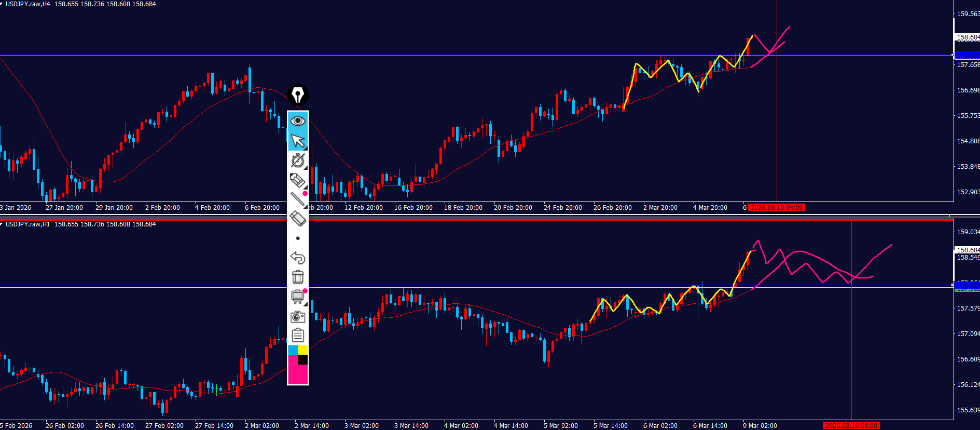Viewport: 980px width, 430px height.
Task: Click the clipboard icon in the drawing toolbar
Action: (x=297, y=335)
